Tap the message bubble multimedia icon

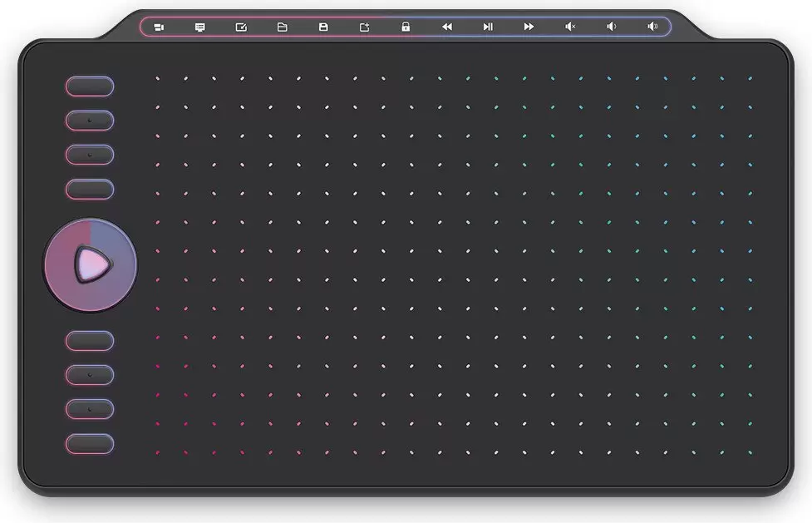pyautogui.click(x=199, y=27)
